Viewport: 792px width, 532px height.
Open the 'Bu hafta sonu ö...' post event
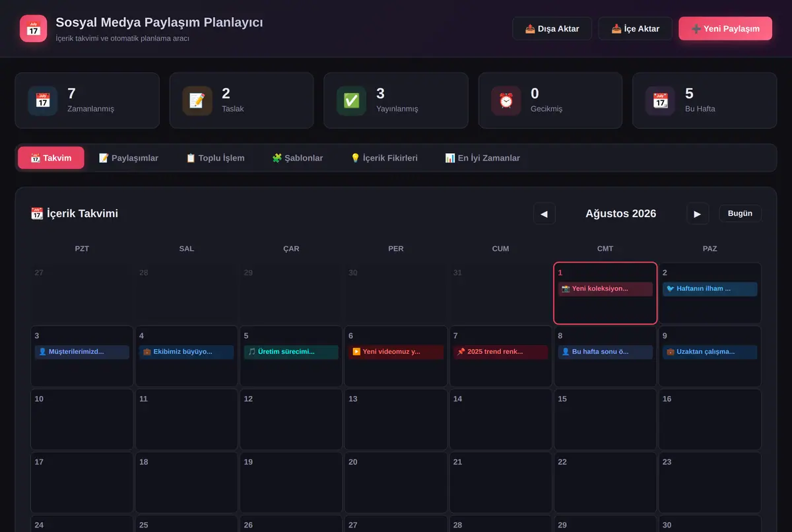pyautogui.click(x=605, y=352)
